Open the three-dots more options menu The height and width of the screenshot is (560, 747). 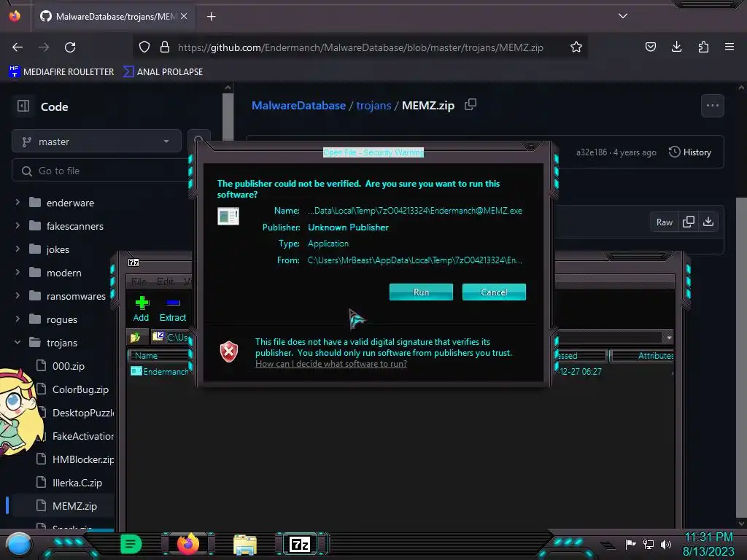(x=712, y=106)
